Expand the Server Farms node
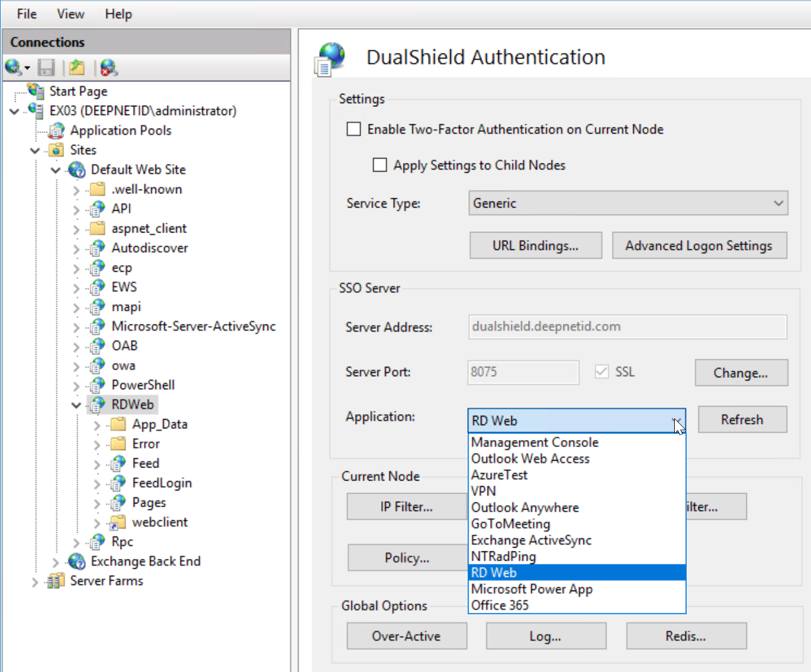Screen dimensions: 811x672 tap(35, 582)
